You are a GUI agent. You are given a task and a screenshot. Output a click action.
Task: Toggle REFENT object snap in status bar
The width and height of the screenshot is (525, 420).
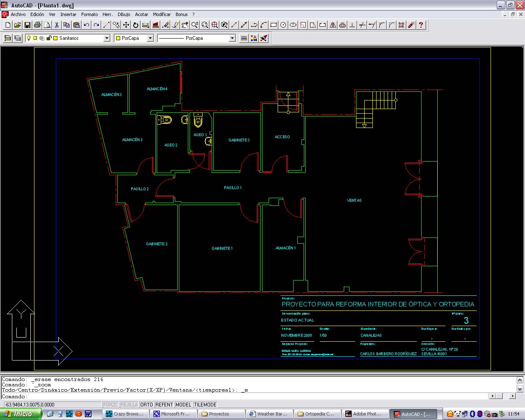pos(164,405)
